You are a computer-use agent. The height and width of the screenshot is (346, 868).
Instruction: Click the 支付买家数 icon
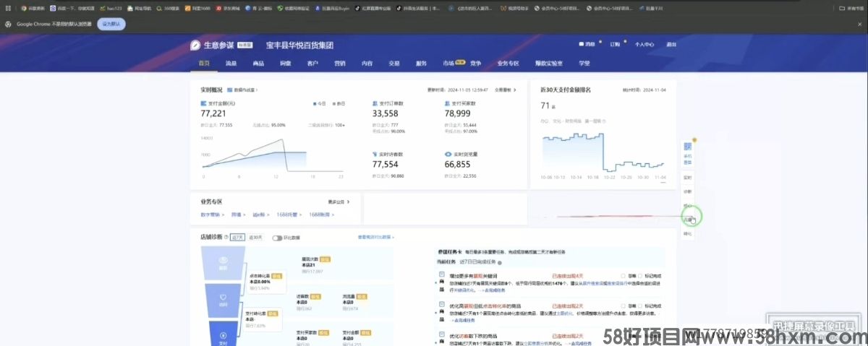tap(448, 103)
